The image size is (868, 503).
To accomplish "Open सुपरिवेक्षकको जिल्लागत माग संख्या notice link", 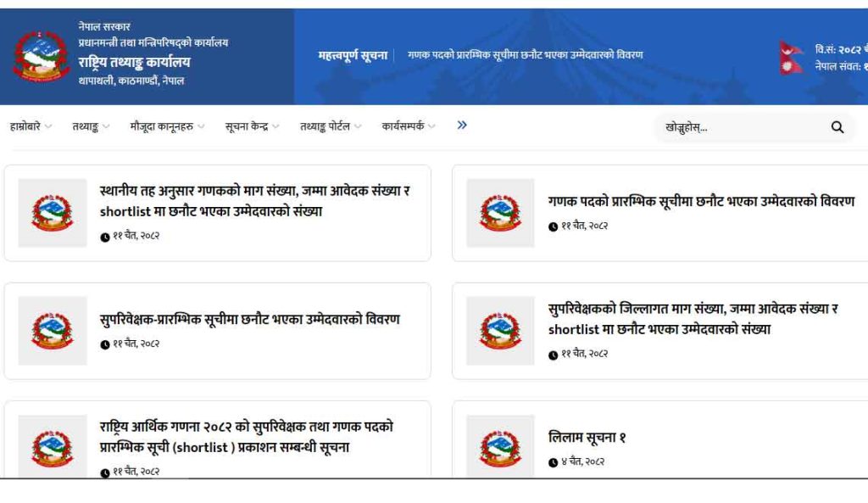I will pos(693,319).
